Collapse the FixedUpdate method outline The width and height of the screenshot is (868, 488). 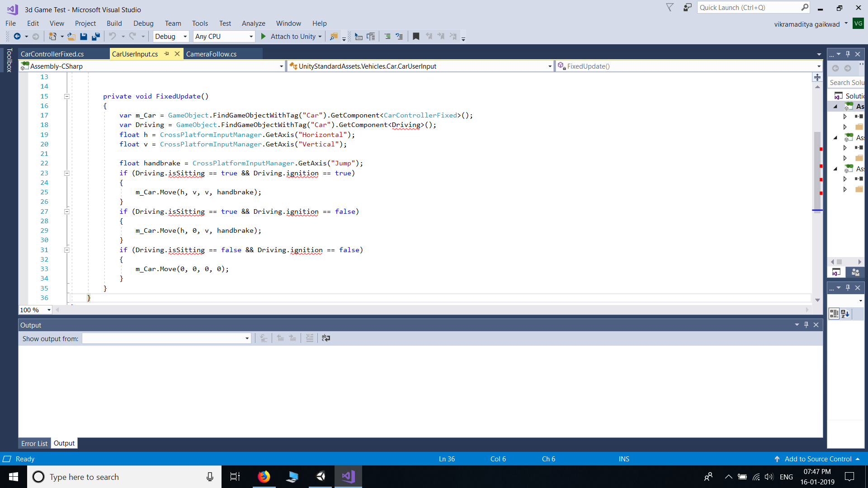tap(67, 96)
